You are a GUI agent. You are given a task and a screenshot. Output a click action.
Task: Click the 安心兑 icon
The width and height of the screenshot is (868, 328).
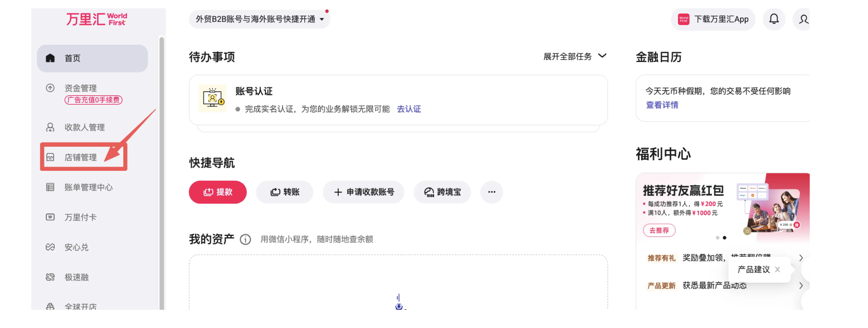coord(50,247)
